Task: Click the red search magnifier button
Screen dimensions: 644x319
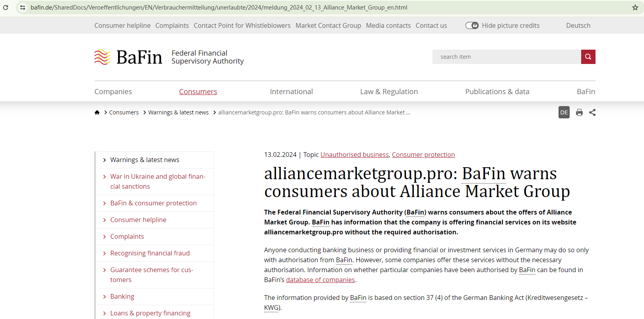Action: [588, 57]
